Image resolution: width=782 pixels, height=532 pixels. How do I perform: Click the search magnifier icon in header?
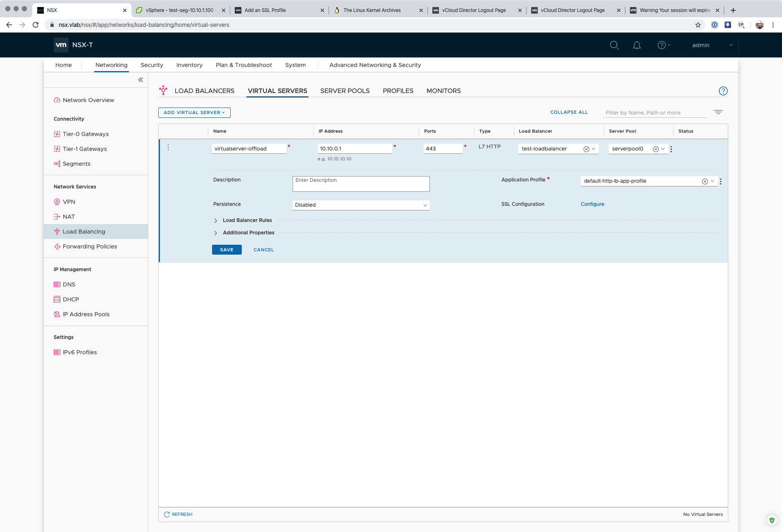[614, 45]
